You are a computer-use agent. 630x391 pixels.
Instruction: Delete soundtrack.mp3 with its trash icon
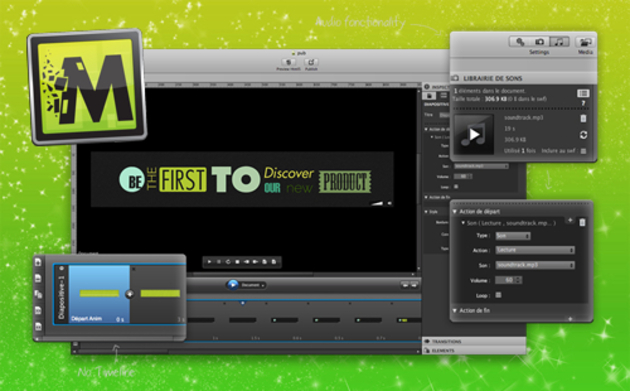click(x=583, y=118)
